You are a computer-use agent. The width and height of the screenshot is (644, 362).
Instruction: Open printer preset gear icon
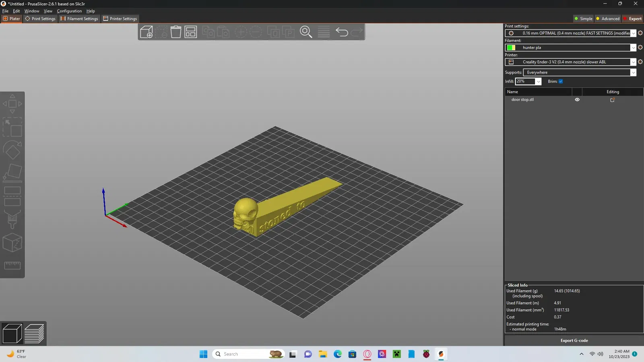click(640, 62)
